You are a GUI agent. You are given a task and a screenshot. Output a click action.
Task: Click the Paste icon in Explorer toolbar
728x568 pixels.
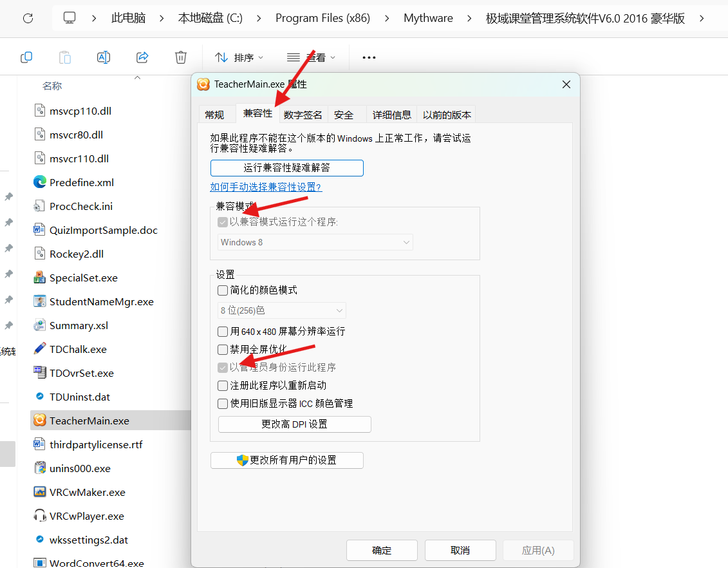pos(65,57)
